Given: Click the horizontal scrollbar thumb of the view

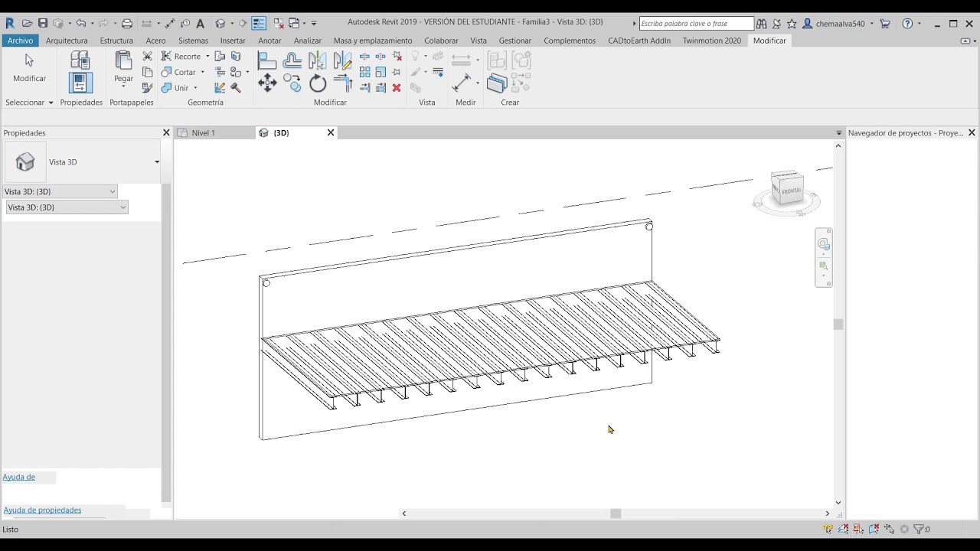Looking at the screenshot, I should [616, 514].
